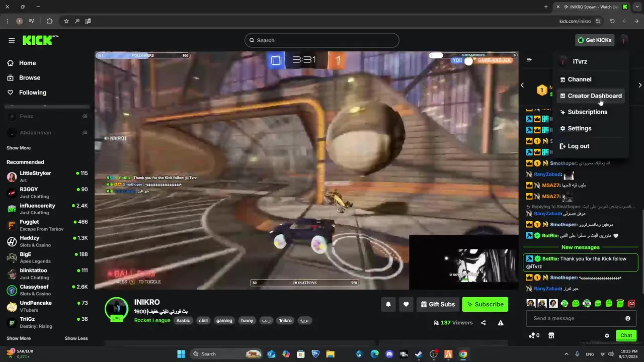644x362 pixels.
Task: Click the funny tag
Action: pos(247,320)
